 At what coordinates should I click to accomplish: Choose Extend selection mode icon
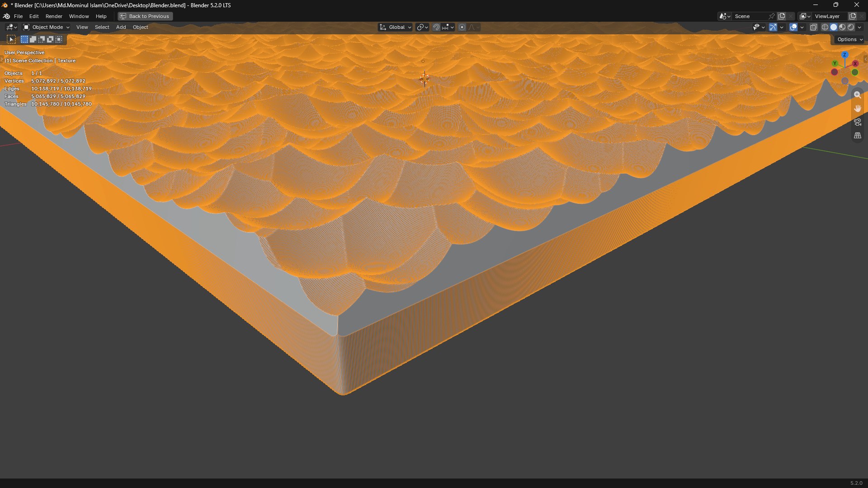[x=33, y=39]
